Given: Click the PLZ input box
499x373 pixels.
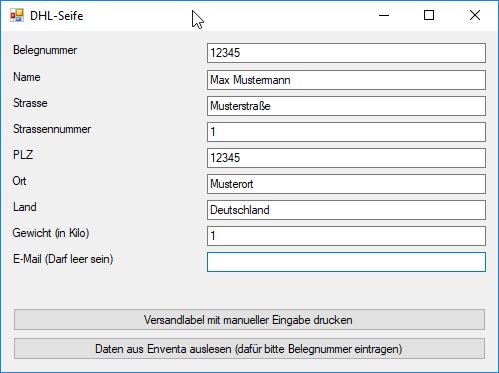Looking at the screenshot, I should 346,158.
